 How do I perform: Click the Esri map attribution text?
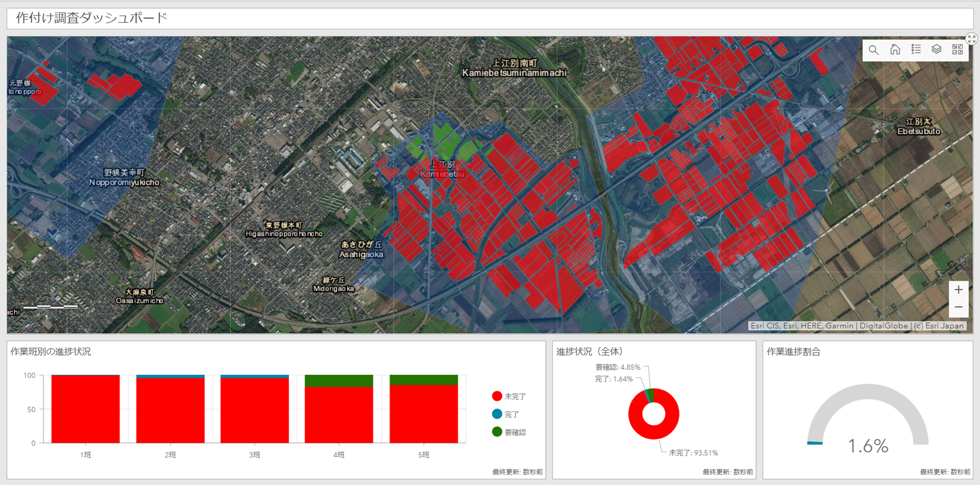[x=857, y=326]
